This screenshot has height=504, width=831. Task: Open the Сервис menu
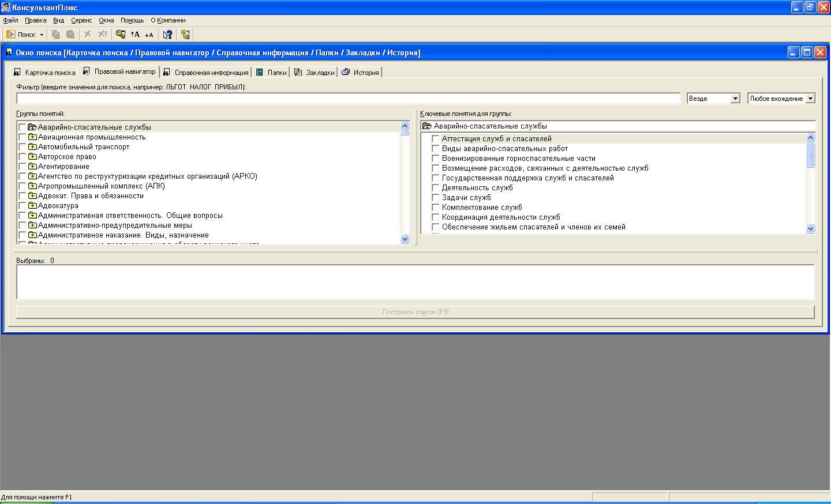coord(81,20)
